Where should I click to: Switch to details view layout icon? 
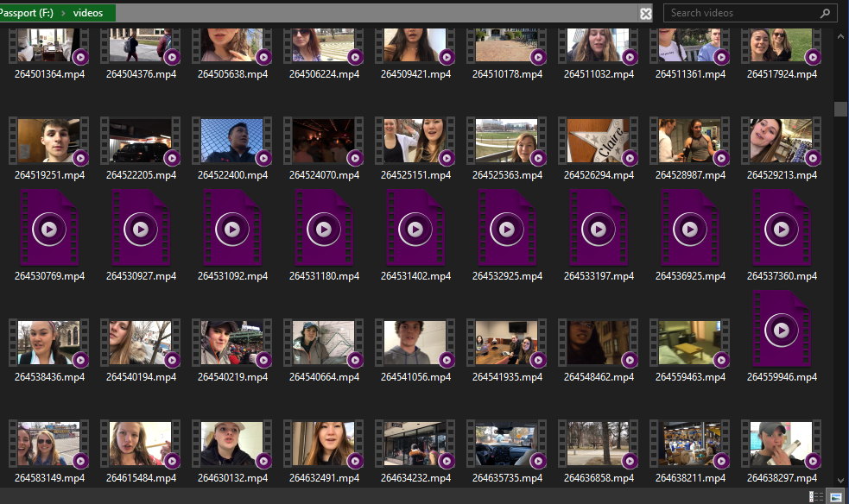pos(816,496)
